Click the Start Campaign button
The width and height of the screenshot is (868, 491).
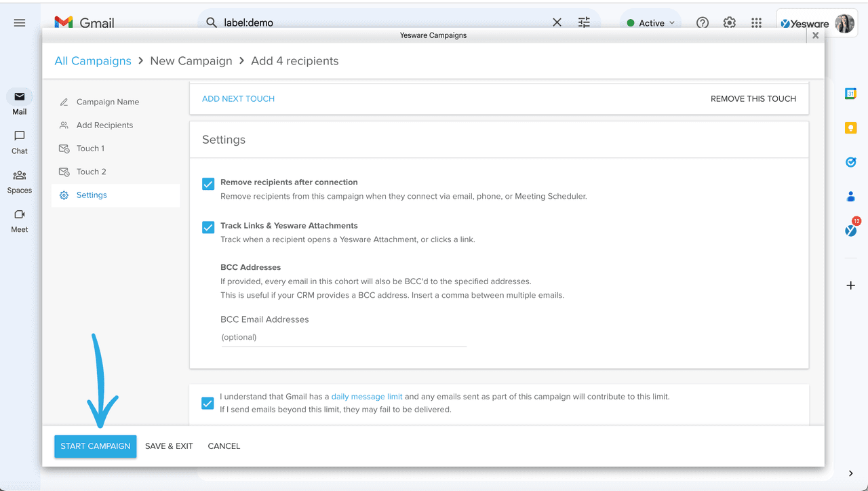click(96, 446)
